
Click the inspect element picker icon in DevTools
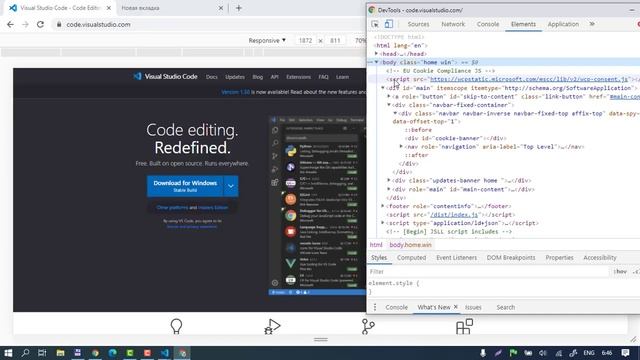(375, 24)
